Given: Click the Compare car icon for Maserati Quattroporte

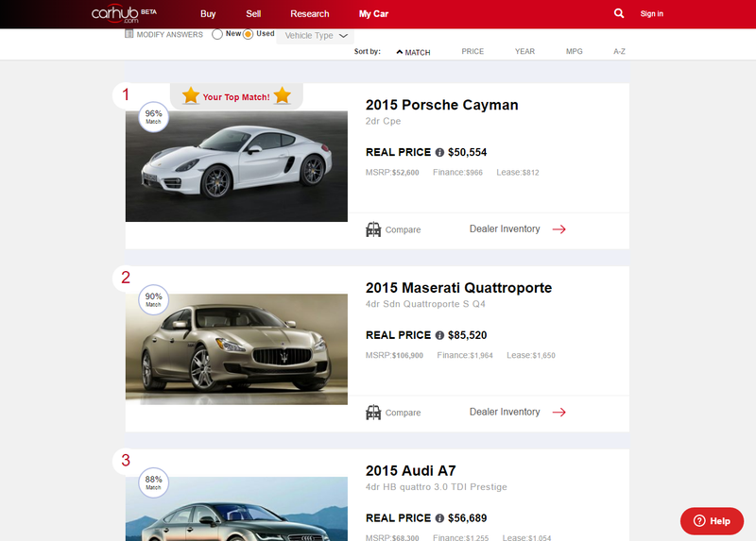Looking at the screenshot, I should click(373, 413).
